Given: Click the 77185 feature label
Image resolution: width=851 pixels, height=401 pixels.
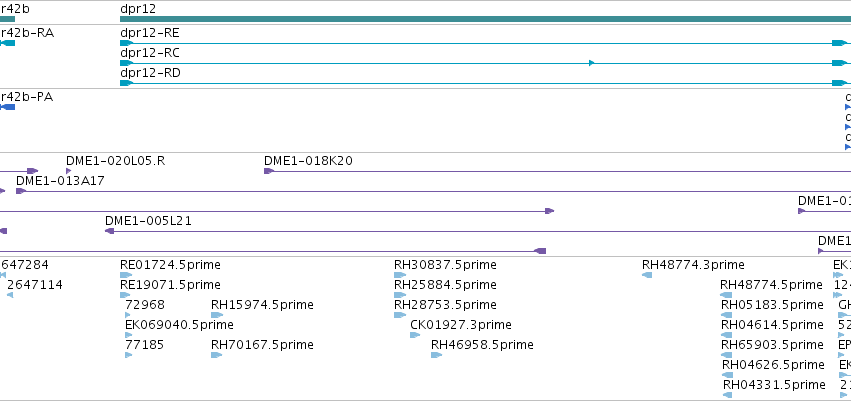Looking at the screenshot, I should (x=144, y=345).
